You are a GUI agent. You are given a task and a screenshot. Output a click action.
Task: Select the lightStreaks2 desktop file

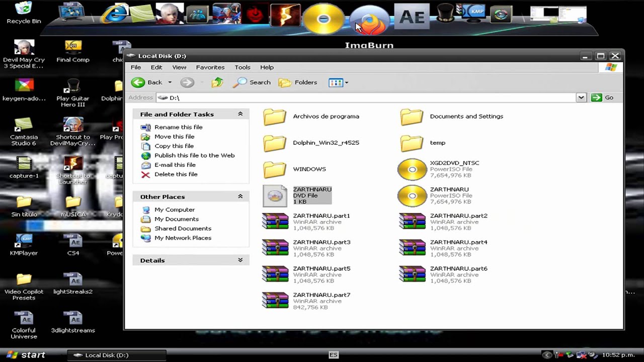click(73, 283)
